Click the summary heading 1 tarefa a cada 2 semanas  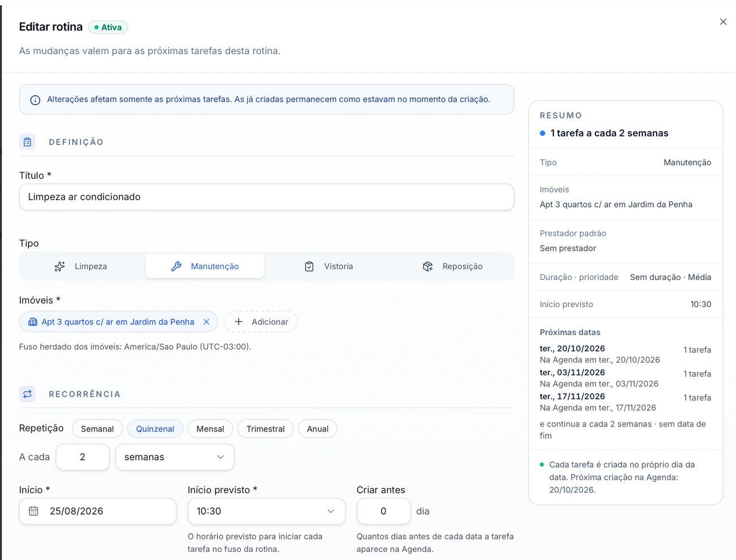[609, 133]
